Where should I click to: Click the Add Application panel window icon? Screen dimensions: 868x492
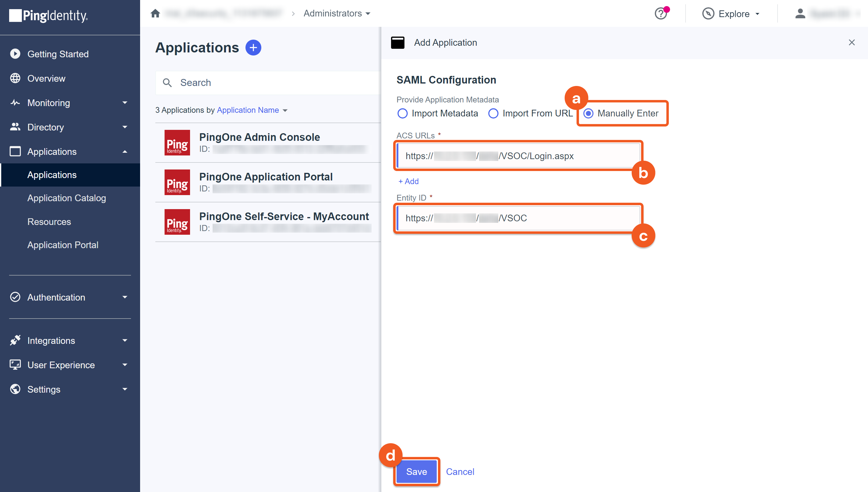point(398,43)
